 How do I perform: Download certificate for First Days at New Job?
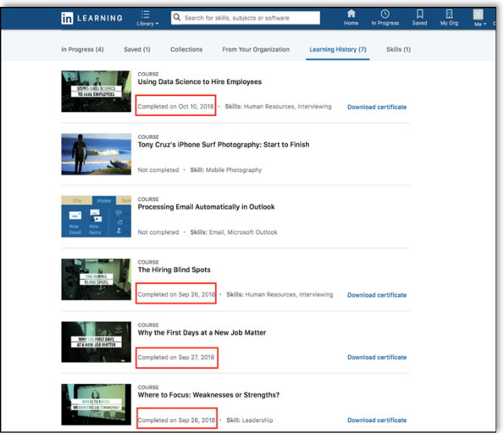pos(377,358)
